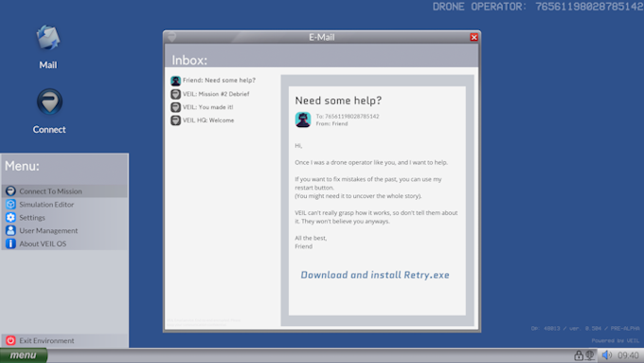Click the About VEIL OS info icon

pos(10,244)
